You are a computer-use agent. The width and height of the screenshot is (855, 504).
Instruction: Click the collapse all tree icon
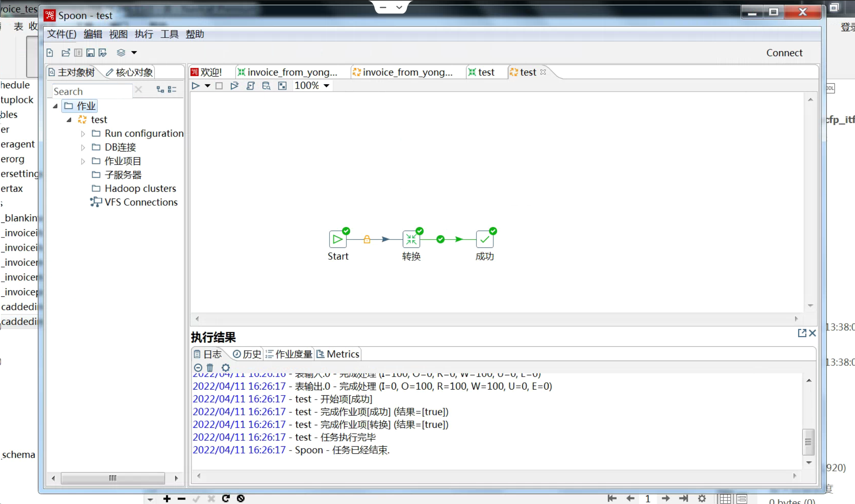coord(172,89)
